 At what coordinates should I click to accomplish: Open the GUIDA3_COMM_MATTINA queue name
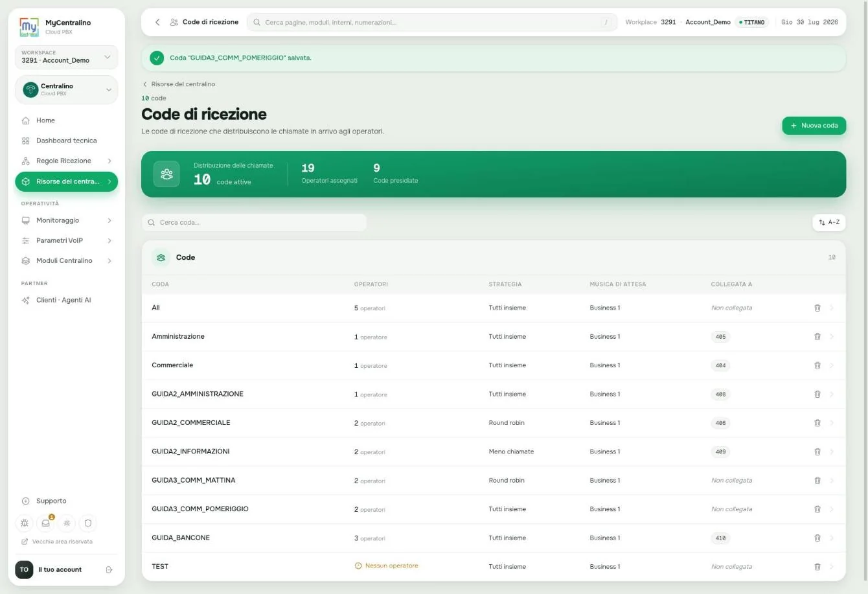click(x=194, y=481)
